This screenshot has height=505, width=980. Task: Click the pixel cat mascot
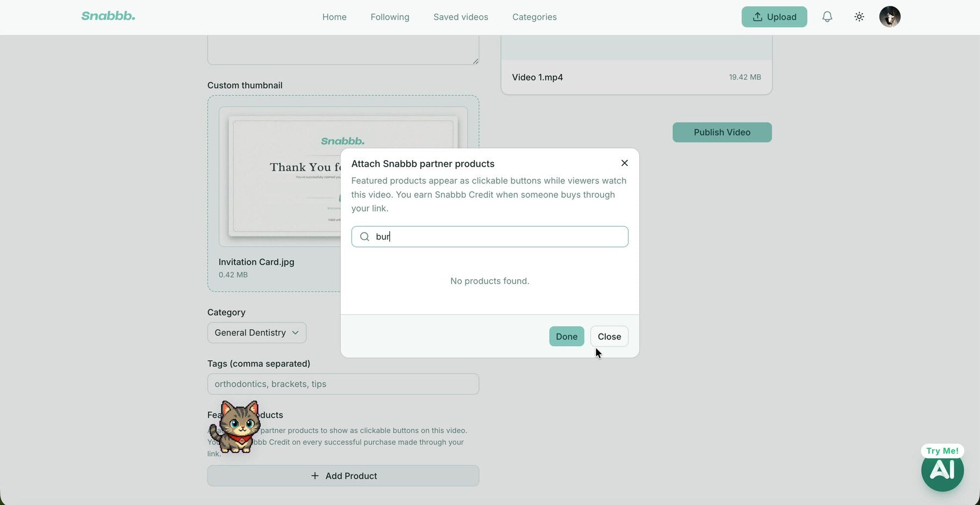tap(235, 427)
